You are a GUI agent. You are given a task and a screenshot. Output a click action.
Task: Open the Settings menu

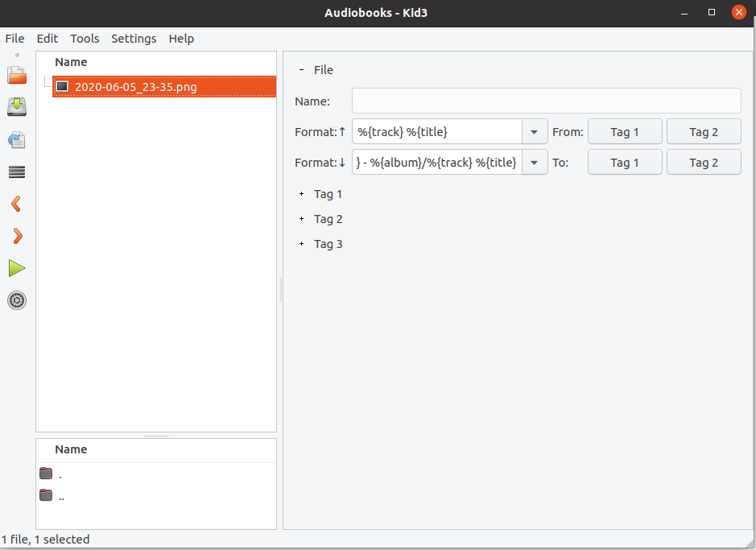pos(134,39)
